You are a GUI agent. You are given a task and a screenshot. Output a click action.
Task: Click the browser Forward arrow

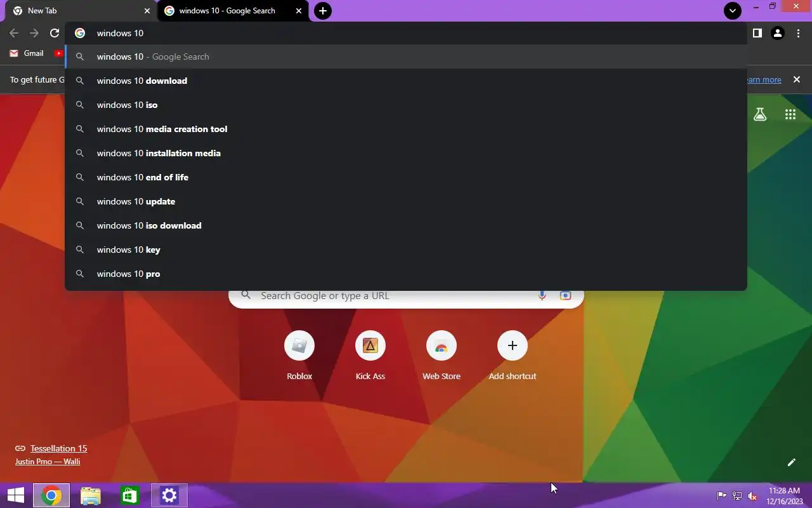click(x=34, y=33)
